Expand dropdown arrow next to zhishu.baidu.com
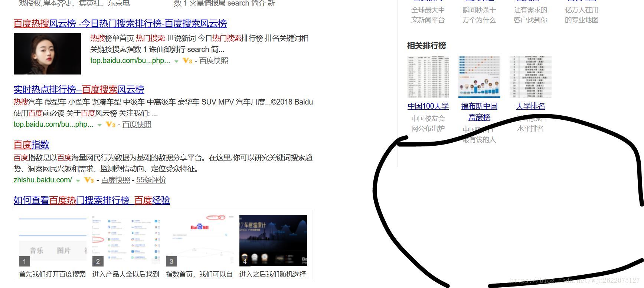This screenshot has width=644, height=288. click(78, 181)
